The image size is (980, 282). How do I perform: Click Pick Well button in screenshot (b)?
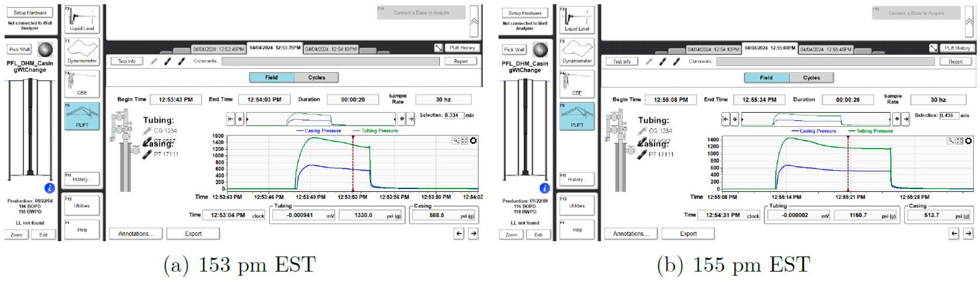pyautogui.click(x=514, y=50)
